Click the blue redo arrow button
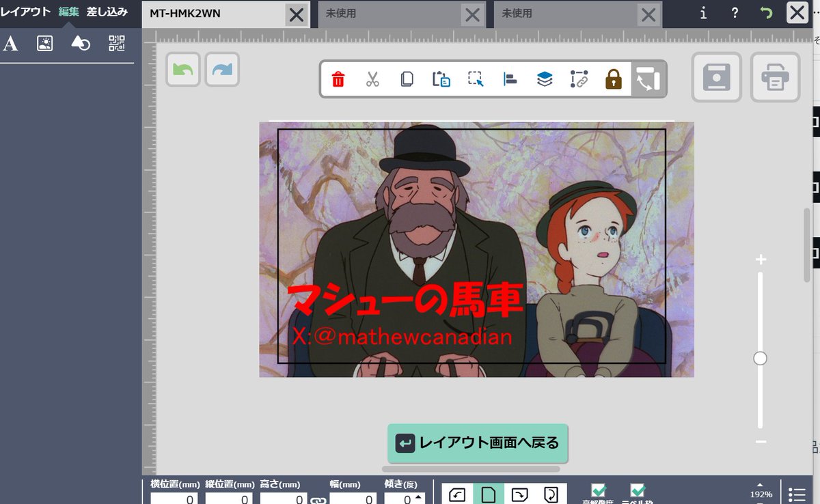The height and width of the screenshot is (504, 820). [x=222, y=70]
